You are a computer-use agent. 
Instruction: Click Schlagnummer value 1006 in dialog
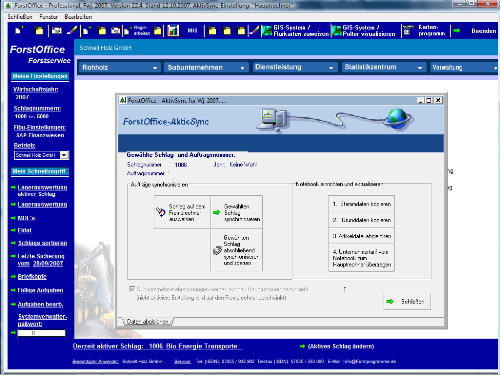tap(181, 165)
